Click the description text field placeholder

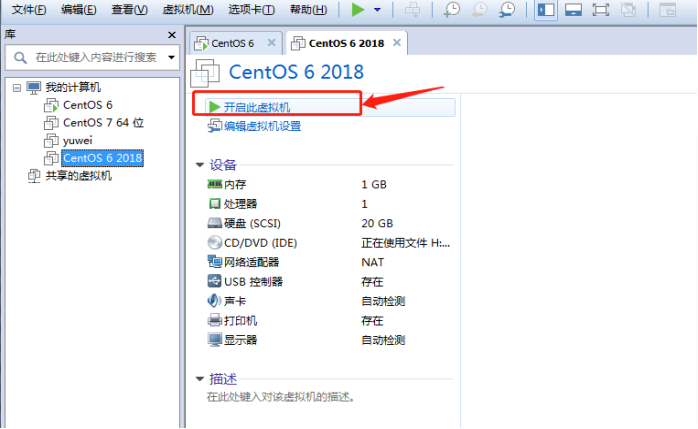pos(280,397)
